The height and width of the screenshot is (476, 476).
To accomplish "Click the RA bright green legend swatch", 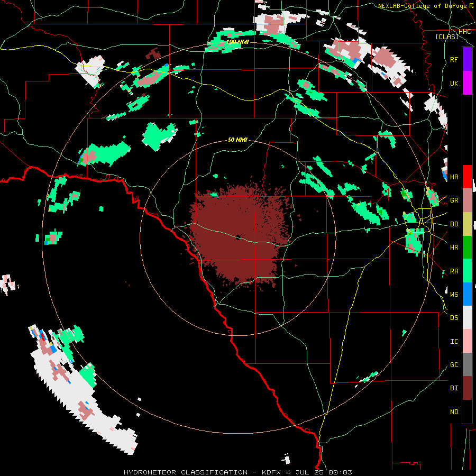I will coord(467,271).
